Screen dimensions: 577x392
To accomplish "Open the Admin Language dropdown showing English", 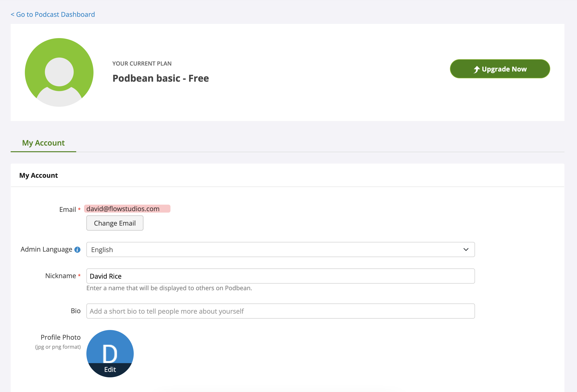I will [x=280, y=249].
